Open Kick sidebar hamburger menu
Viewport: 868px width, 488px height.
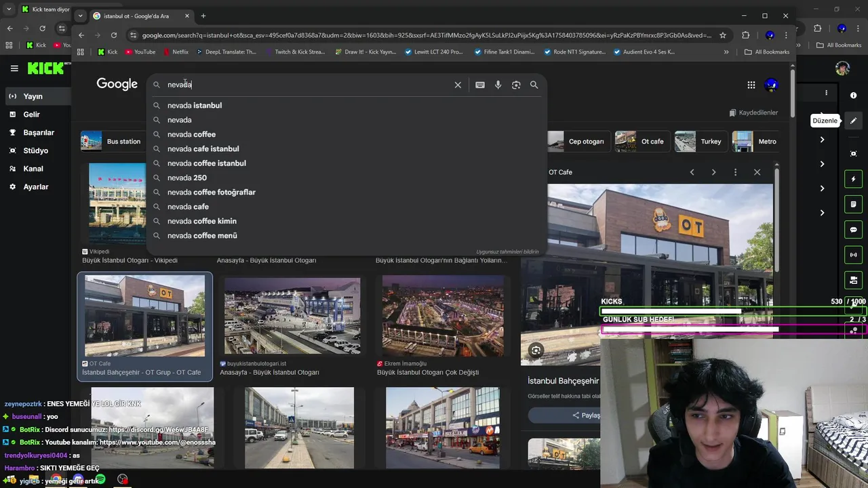click(14, 68)
